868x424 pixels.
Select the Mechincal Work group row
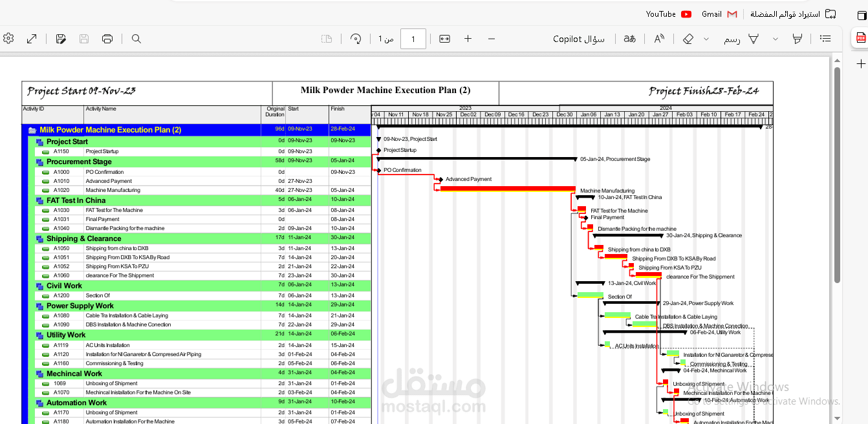click(202, 374)
